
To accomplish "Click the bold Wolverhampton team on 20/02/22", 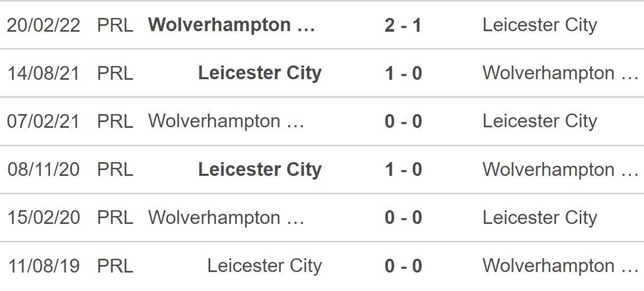I will (232, 25).
